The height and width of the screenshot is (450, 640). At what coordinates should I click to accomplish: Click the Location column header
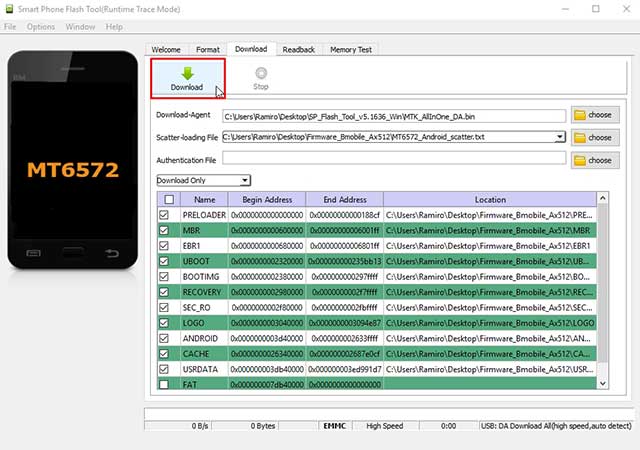[490, 200]
